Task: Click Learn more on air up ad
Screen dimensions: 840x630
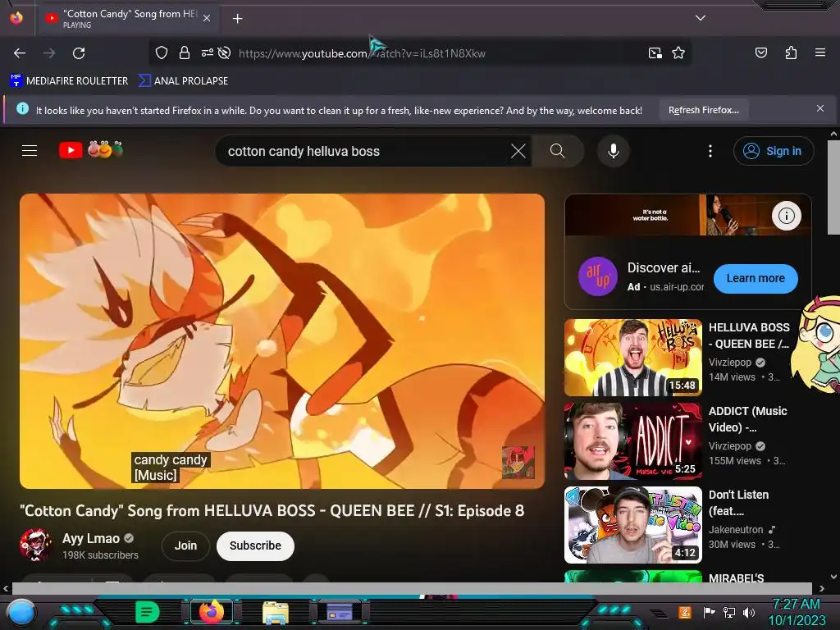Action: coord(756,279)
